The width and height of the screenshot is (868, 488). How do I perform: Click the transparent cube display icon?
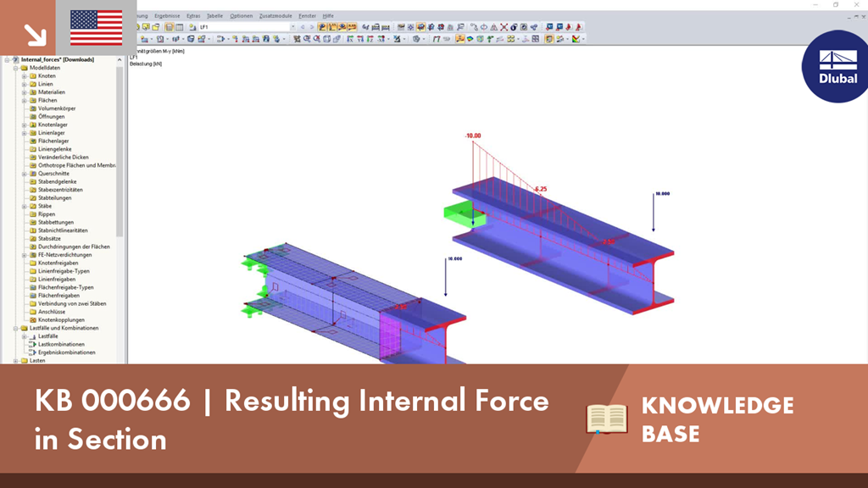pos(337,39)
